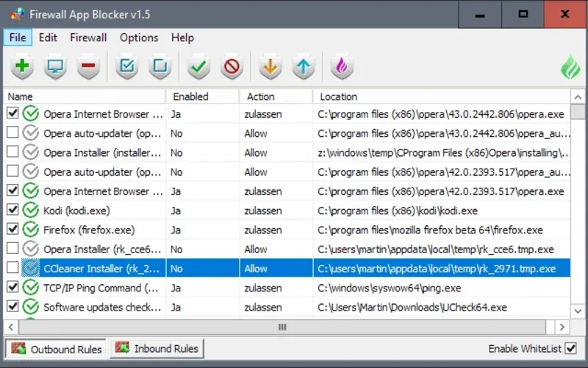Click the Ja value in Firefox row
The height and width of the screenshot is (368, 588).
point(176,230)
